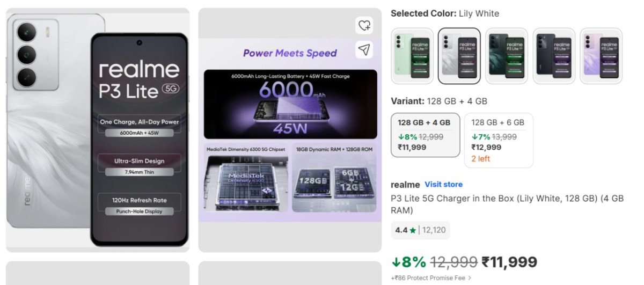Viewport: 644px width, 285px height.
Task: Click the 12,120 ratings count
Action: coord(434,230)
